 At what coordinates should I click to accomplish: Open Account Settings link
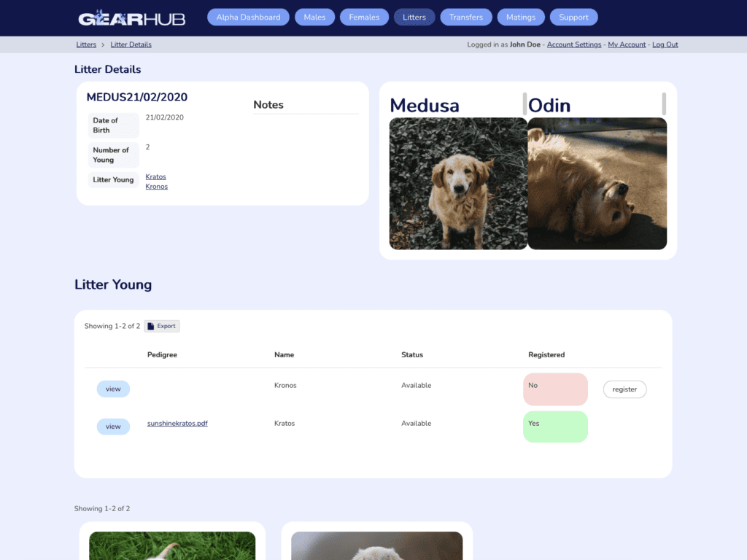pos(574,44)
